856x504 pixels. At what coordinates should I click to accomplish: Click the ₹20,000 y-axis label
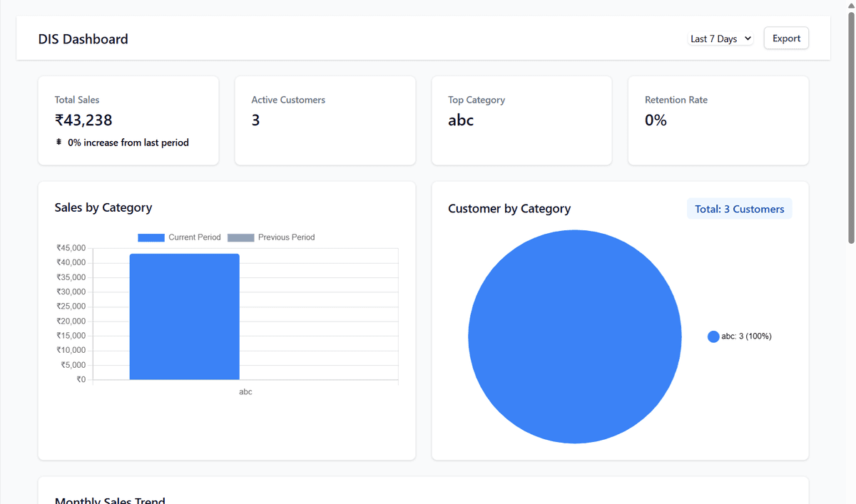coord(71,321)
